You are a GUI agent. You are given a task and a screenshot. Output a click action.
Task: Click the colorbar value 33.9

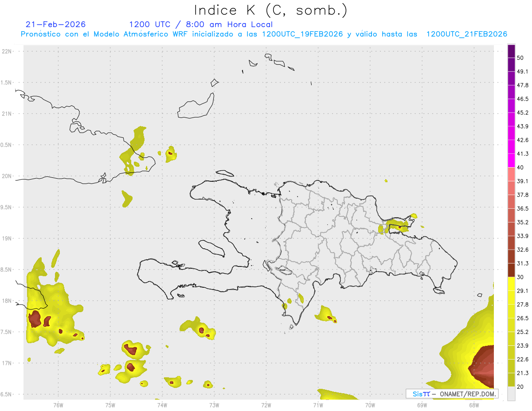(523, 236)
